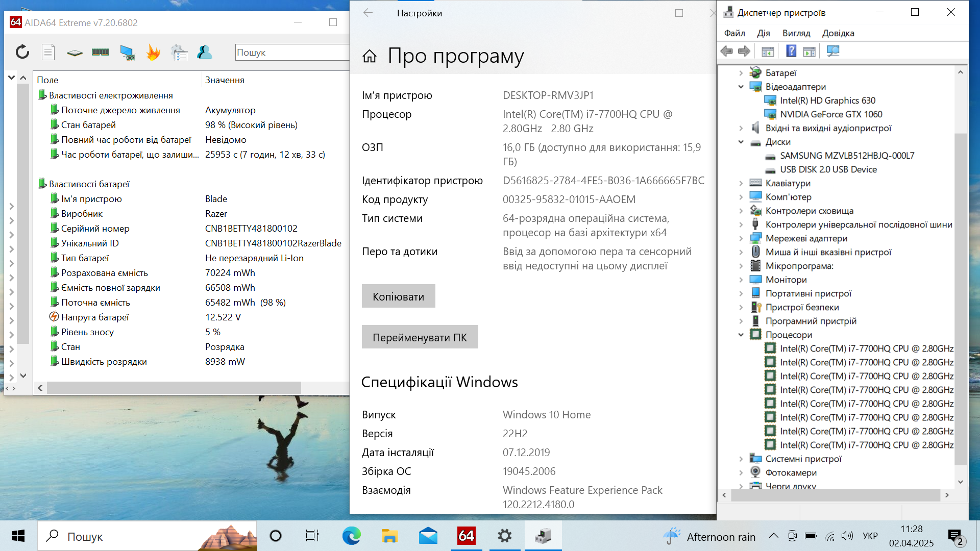The width and height of the screenshot is (980, 551).
Task: Click the Копіювати button in Settings
Action: pos(398,296)
